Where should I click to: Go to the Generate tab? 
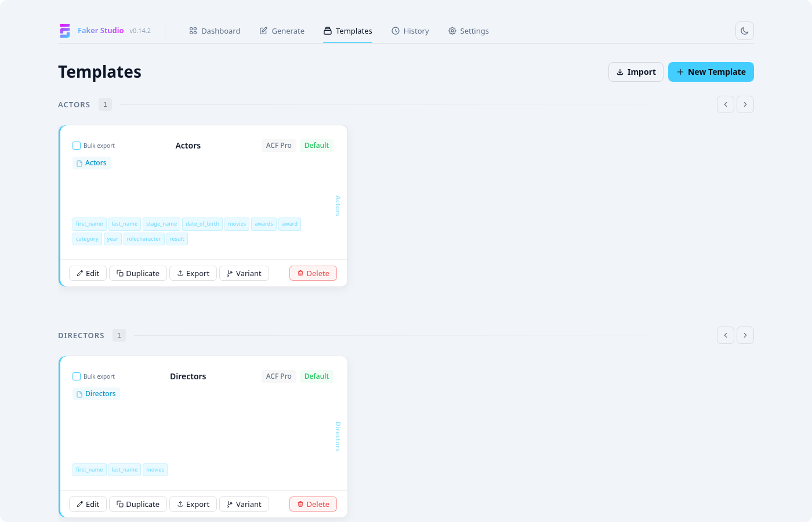click(x=282, y=31)
